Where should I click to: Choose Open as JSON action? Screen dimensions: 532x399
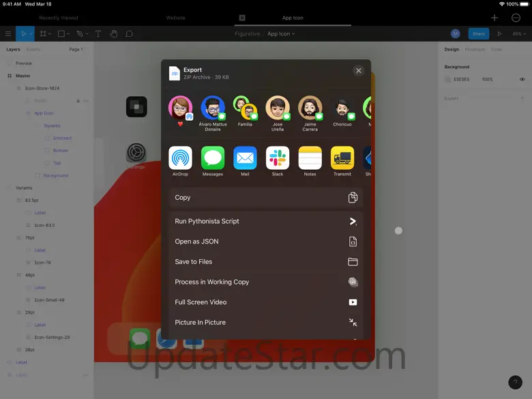266,241
